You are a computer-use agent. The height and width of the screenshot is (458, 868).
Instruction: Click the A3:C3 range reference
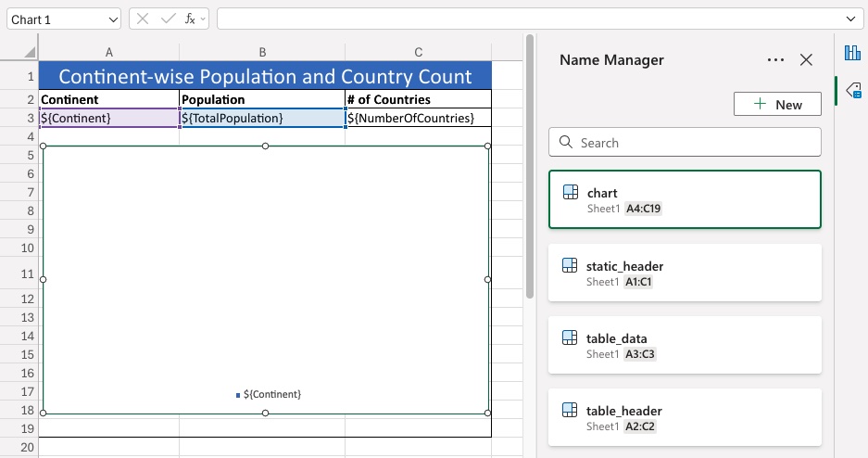point(640,354)
